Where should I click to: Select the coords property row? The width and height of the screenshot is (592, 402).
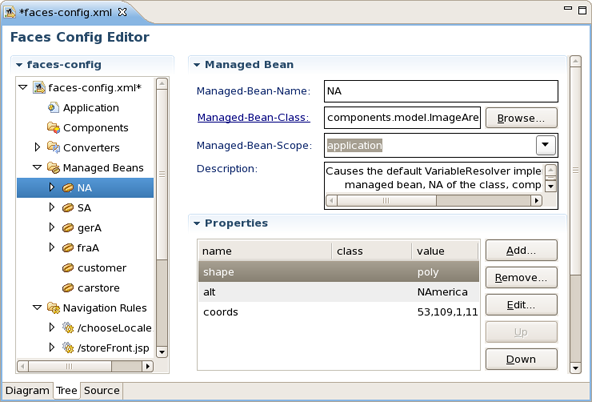tap(338, 312)
